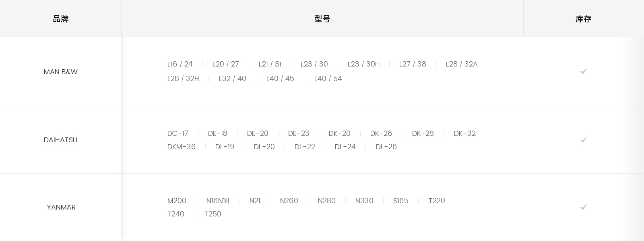
Task: Open the T250 model
Action: click(x=213, y=214)
